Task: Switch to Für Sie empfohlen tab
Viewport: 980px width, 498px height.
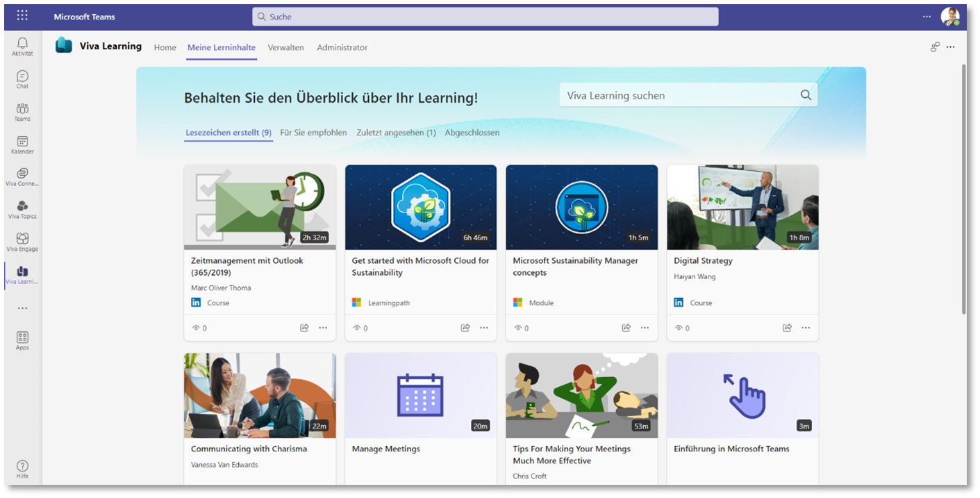Action: [313, 133]
